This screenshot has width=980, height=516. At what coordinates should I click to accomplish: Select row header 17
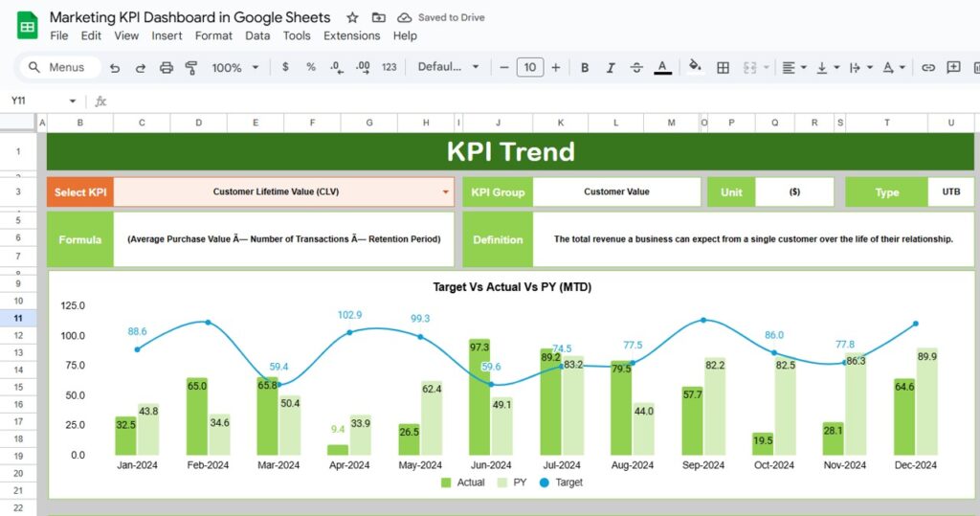pos(18,421)
